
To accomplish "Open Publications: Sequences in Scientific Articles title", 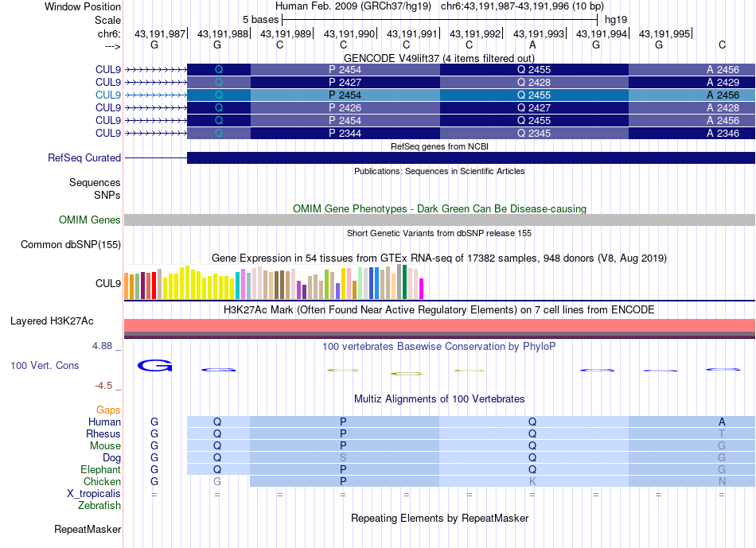I will (439, 171).
